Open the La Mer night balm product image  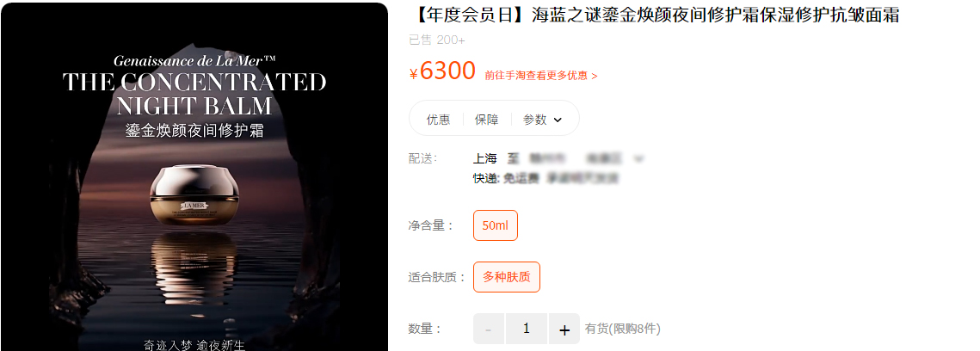[194, 176]
